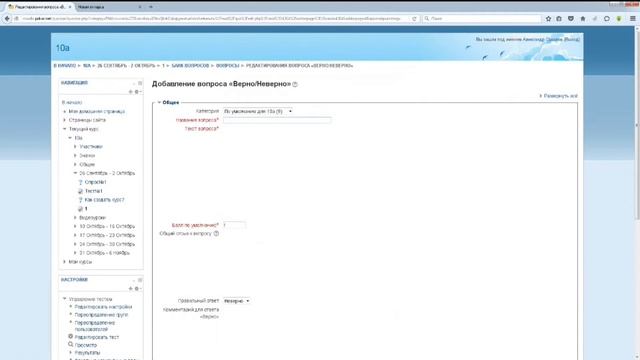The width and height of the screenshot is (640, 360).
Task: Collapse the Текущий курс node
Action: pos(64,129)
